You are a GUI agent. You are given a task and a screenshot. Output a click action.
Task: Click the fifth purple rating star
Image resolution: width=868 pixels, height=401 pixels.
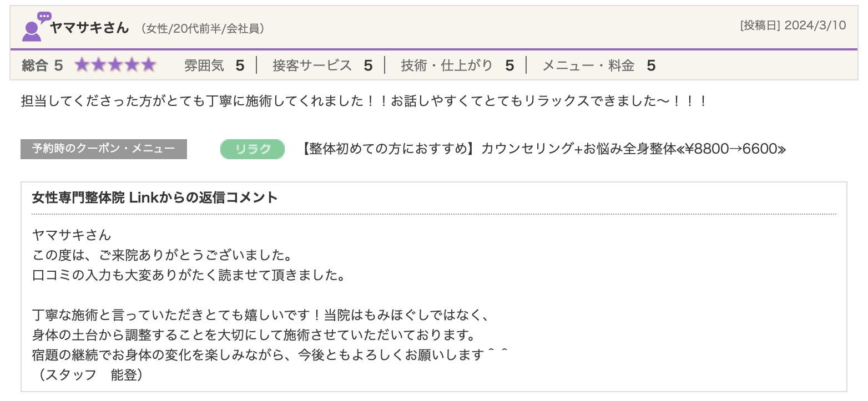point(148,65)
